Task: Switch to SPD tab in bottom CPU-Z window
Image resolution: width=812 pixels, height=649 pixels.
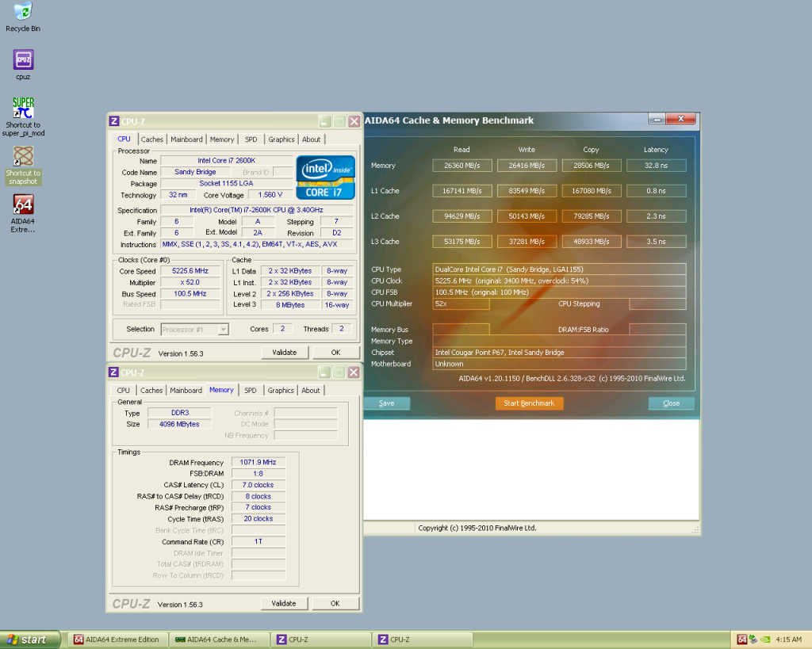Action: point(251,390)
